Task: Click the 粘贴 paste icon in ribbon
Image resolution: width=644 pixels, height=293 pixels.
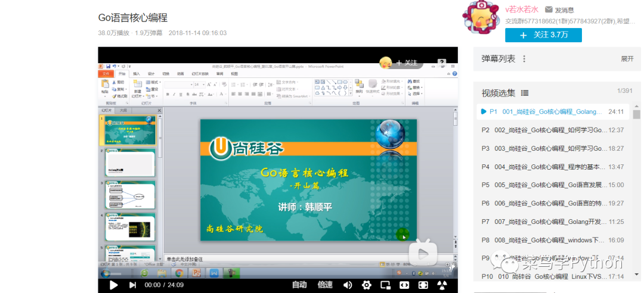Action: 105,84
